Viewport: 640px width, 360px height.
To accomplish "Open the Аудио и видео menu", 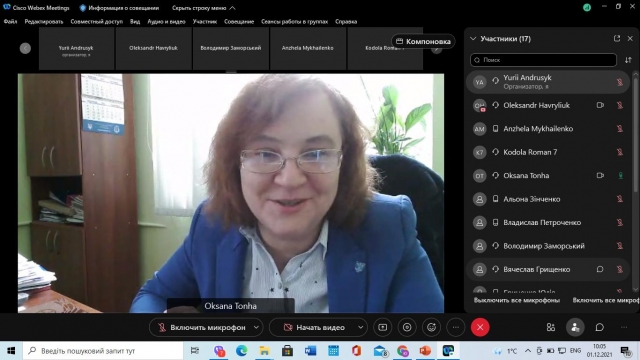I will 166,22.
